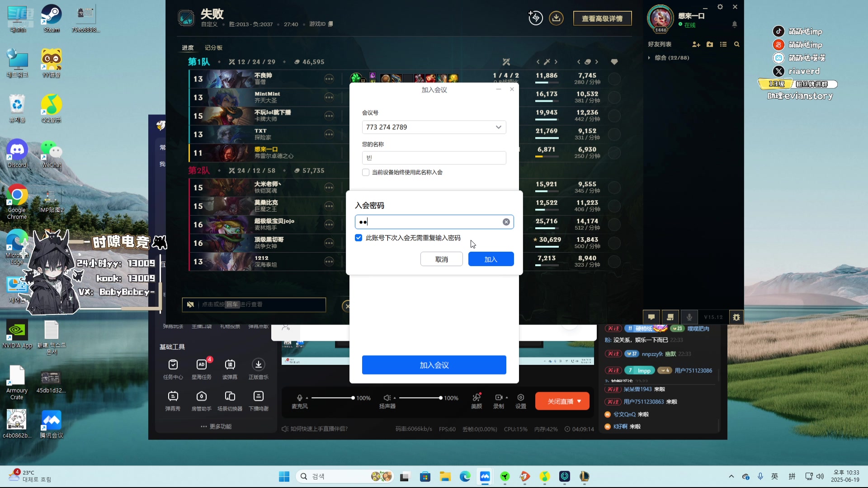Adjust the 扬声器 volume slider
Viewport: 868px width, 488px height.
(x=420, y=398)
